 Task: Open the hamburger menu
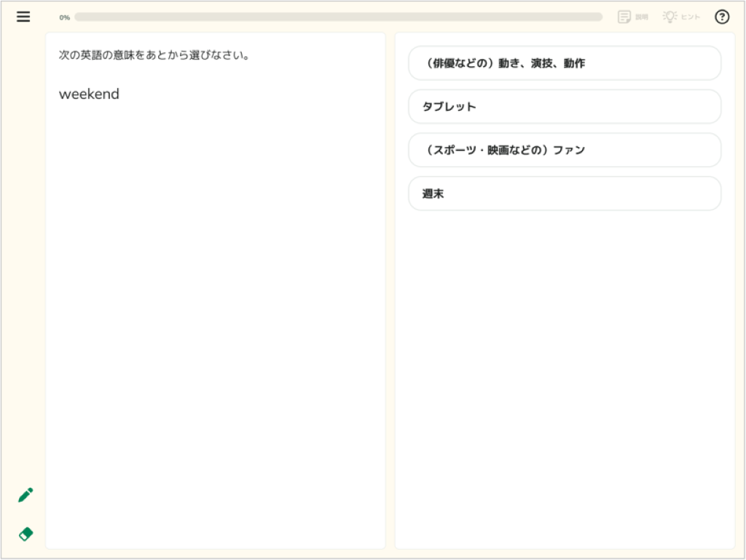pyautogui.click(x=23, y=17)
